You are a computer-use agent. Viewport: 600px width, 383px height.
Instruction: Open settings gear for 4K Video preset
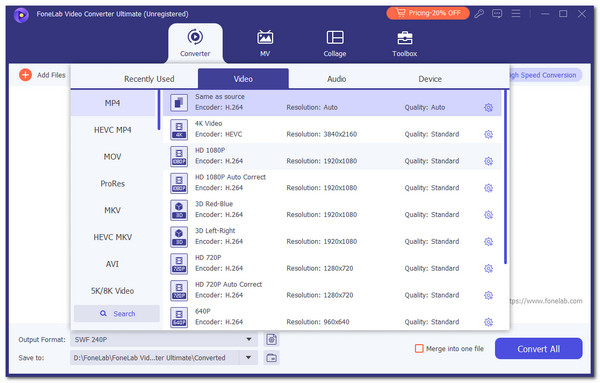click(488, 134)
